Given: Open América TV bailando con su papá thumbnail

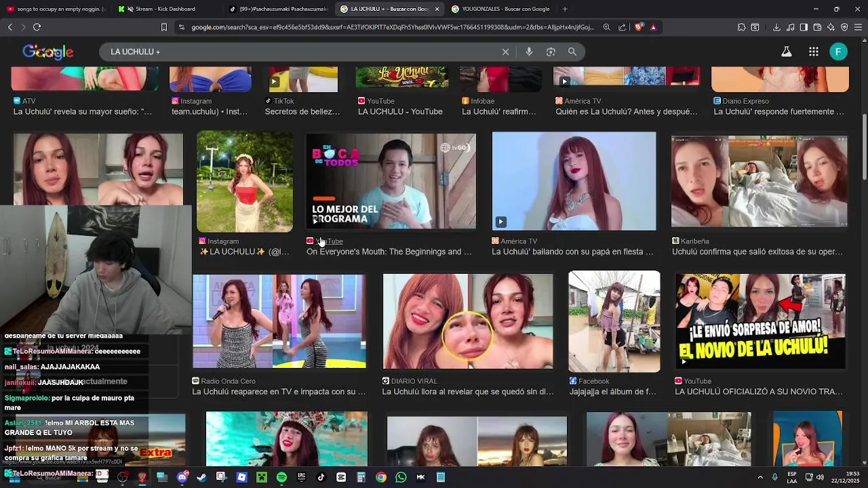Looking at the screenshot, I should click(x=574, y=181).
